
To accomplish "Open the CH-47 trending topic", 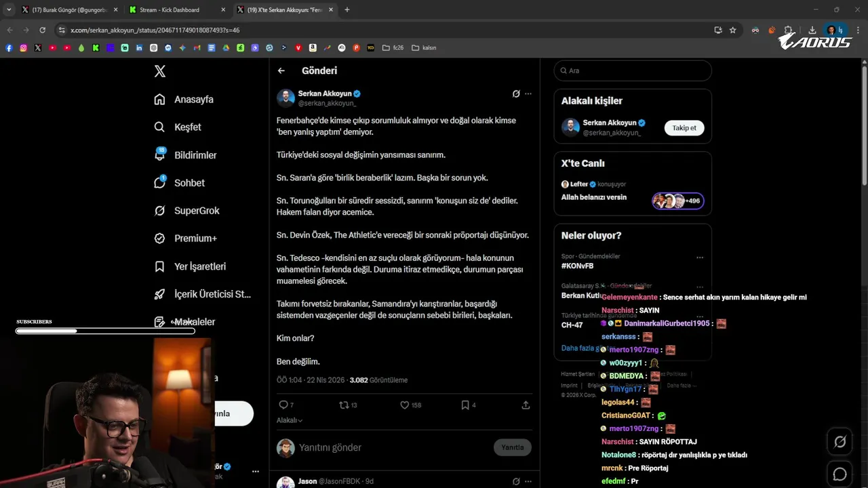I will click(572, 325).
